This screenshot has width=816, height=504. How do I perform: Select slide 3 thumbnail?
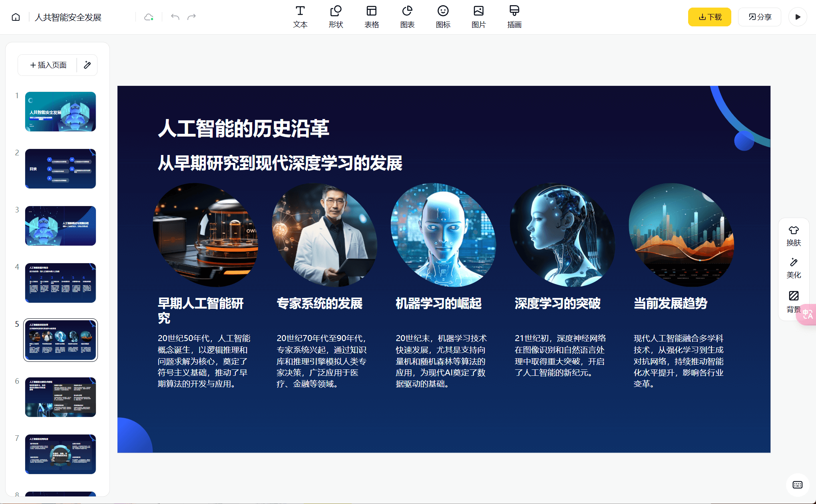(x=60, y=226)
